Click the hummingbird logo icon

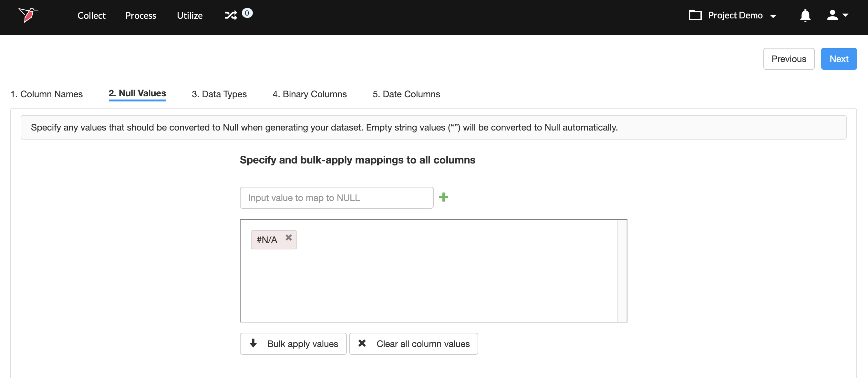click(x=28, y=15)
